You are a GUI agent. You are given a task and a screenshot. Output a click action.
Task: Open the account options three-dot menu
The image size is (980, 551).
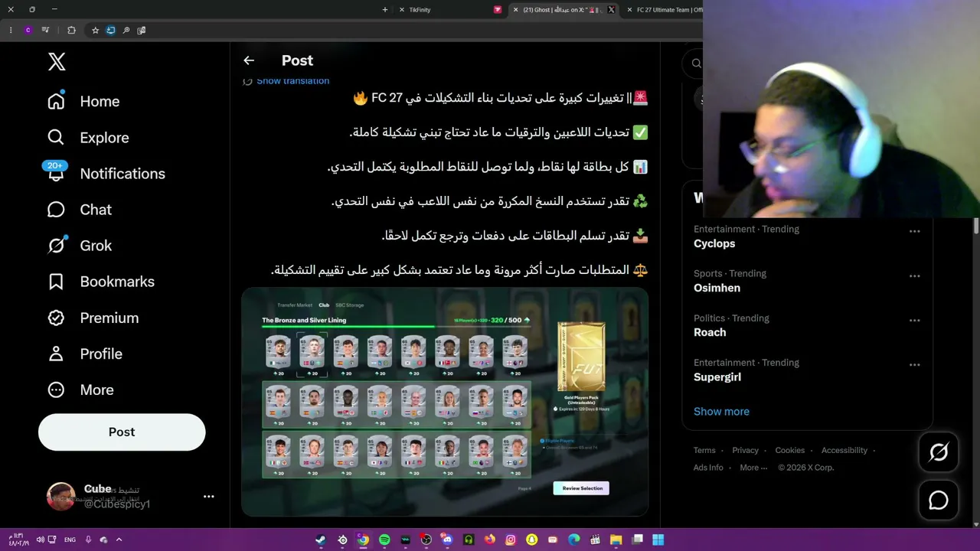click(208, 496)
